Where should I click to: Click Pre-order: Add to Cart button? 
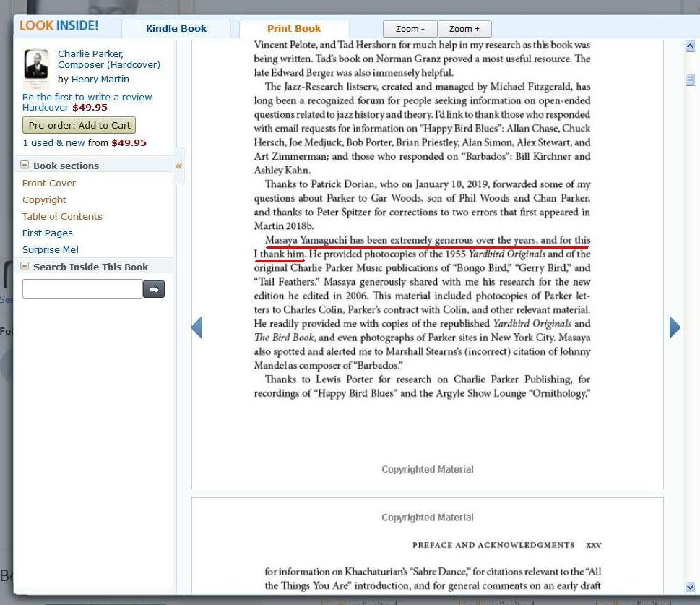click(79, 126)
